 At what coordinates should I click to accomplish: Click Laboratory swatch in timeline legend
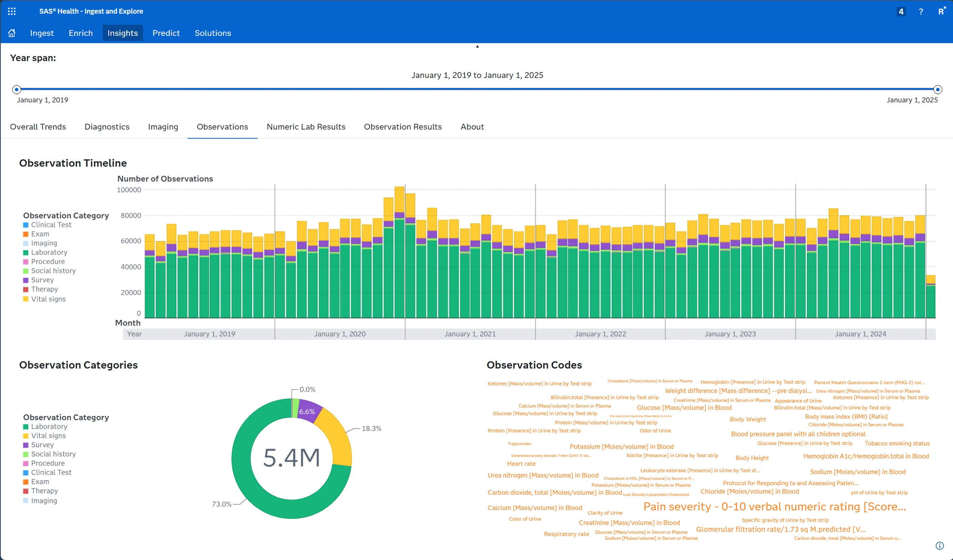26,252
